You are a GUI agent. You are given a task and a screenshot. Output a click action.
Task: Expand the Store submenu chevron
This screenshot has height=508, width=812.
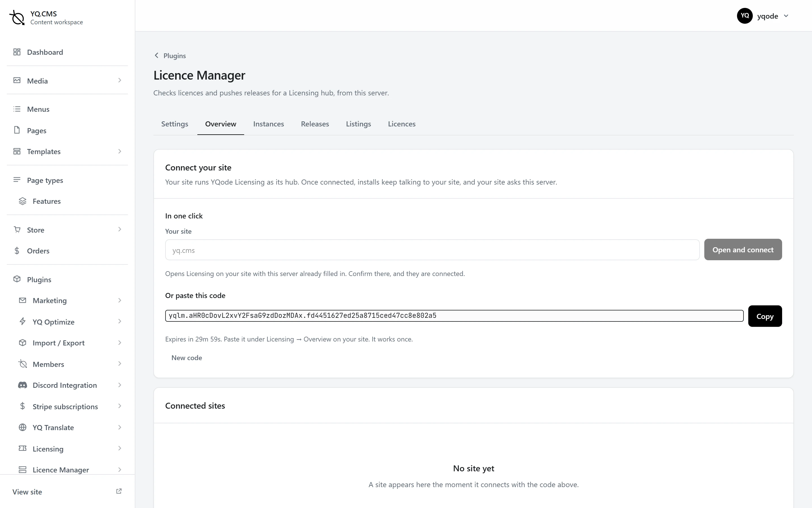tap(120, 229)
